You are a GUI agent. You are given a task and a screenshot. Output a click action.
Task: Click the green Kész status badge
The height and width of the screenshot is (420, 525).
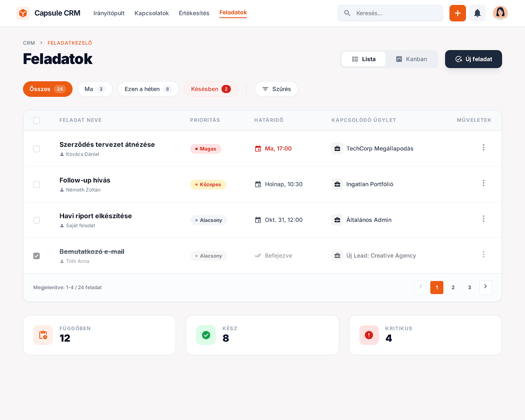coord(206,335)
